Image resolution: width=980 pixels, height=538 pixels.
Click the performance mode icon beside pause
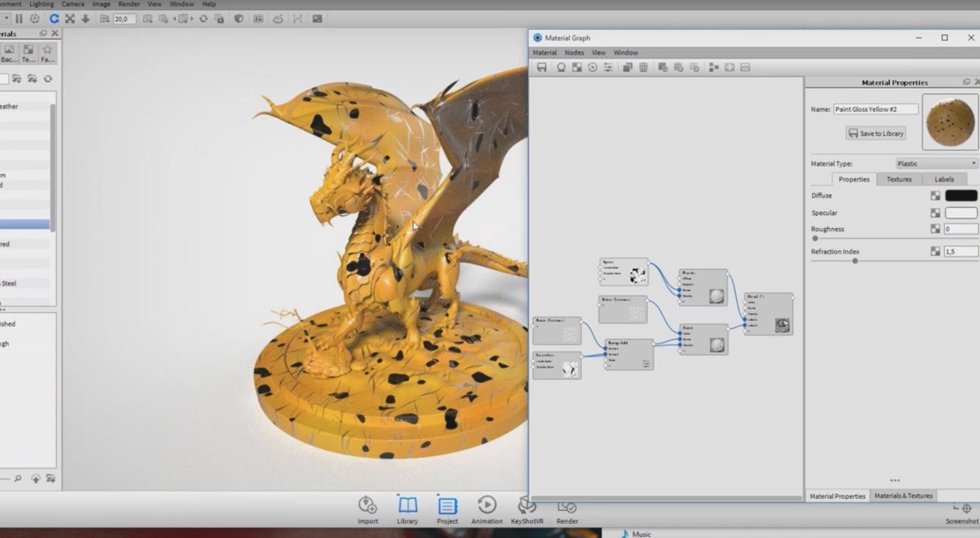click(35, 19)
